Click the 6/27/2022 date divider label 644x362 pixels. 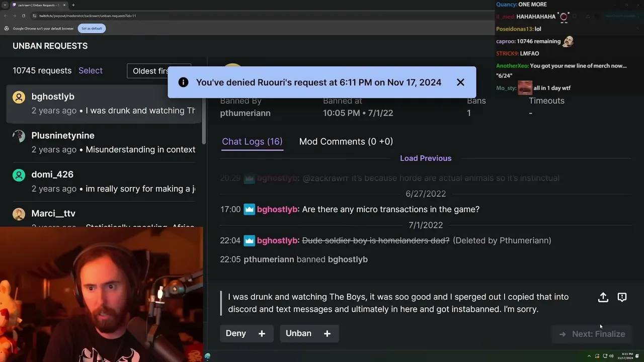[x=426, y=194]
